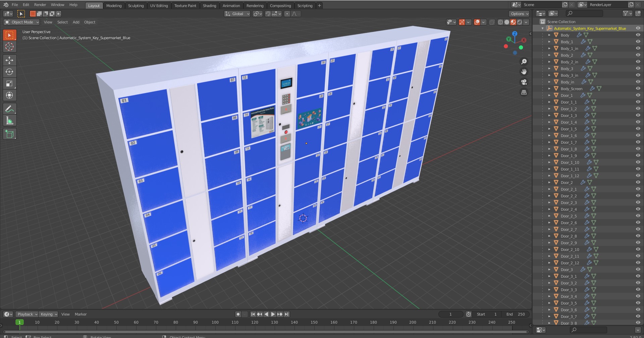Switch to the Modeling workspace tab
644x338 pixels.
(x=114, y=6)
